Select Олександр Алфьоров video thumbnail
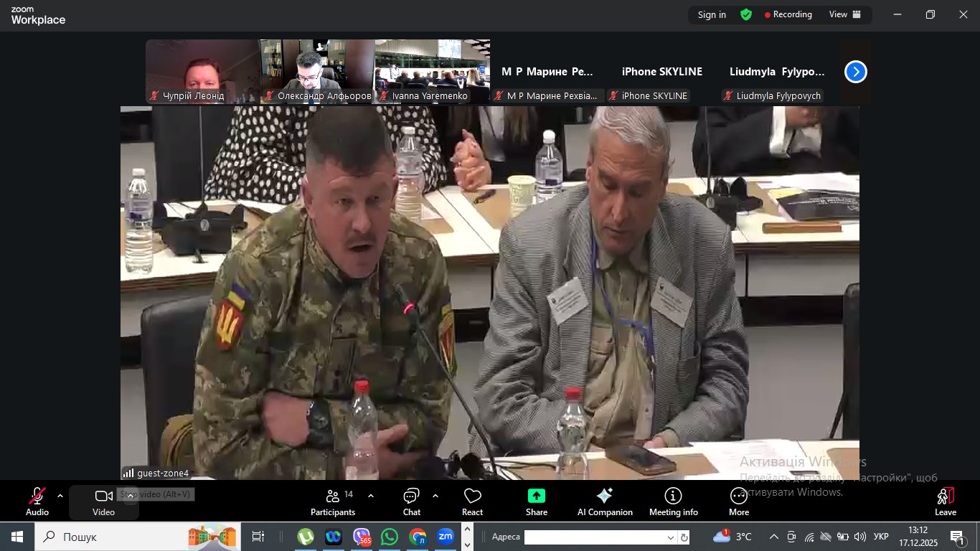The height and width of the screenshot is (551, 980). click(x=317, y=72)
